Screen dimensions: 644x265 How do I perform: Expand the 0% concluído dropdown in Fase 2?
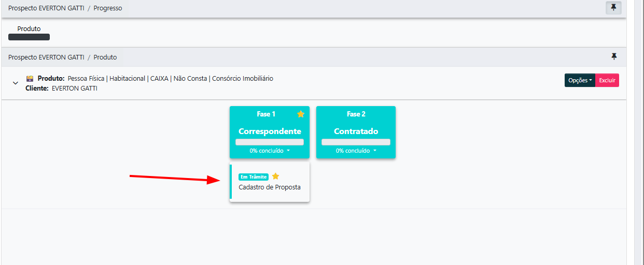(x=356, y=151)
